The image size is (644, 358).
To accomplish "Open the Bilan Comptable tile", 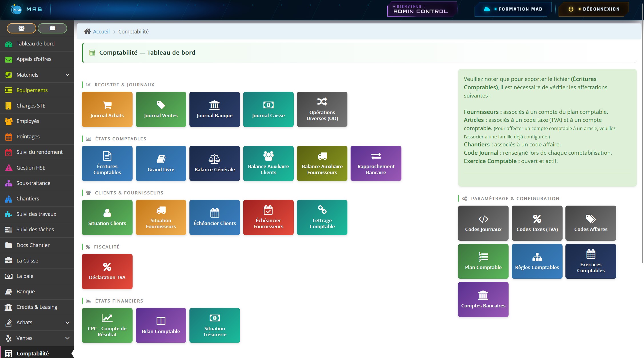I will pyautogui.click(x=161, y=325).
